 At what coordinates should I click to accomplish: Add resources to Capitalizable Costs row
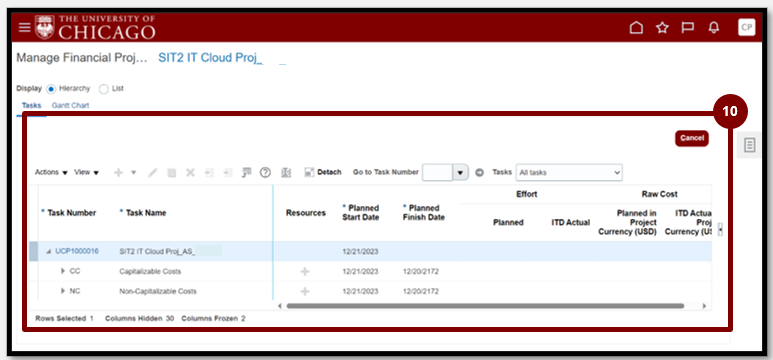305,272
